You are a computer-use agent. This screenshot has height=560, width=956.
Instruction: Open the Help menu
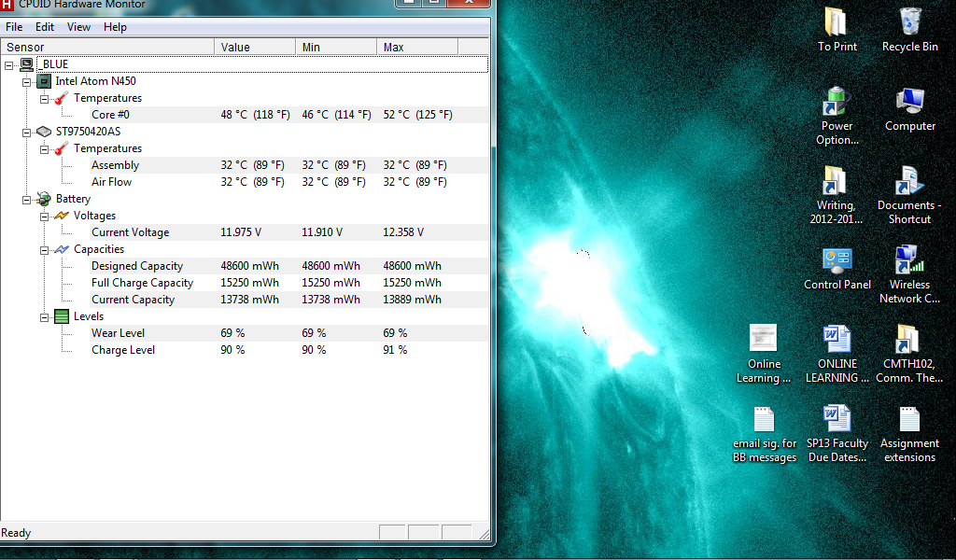115,27
